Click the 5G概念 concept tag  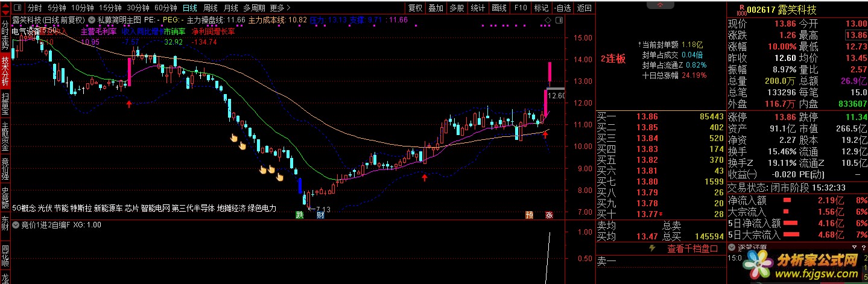click(x=23, y=208)
